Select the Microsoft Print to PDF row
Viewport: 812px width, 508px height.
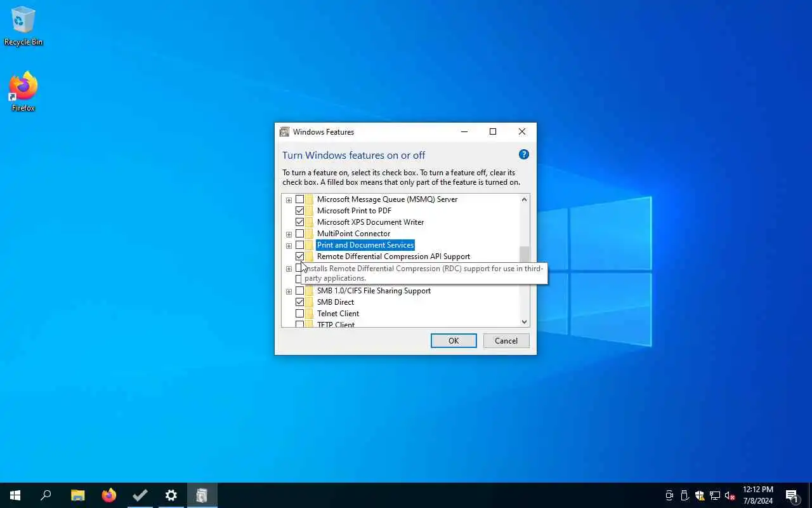[354, 211]
